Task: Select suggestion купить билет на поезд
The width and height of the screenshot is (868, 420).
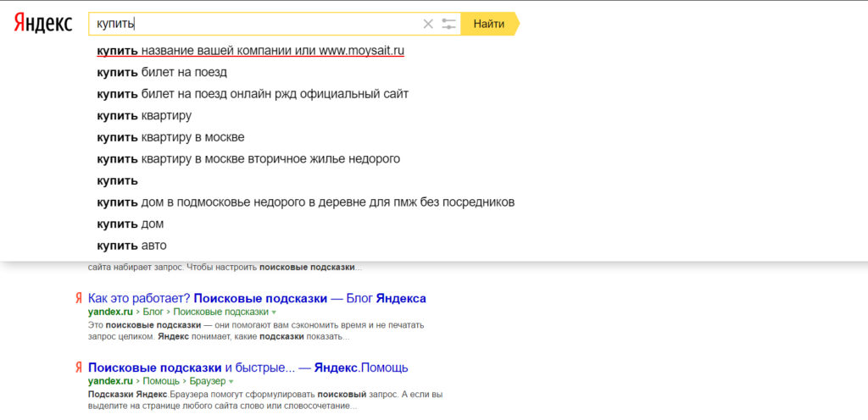Action: pos(162,72)
